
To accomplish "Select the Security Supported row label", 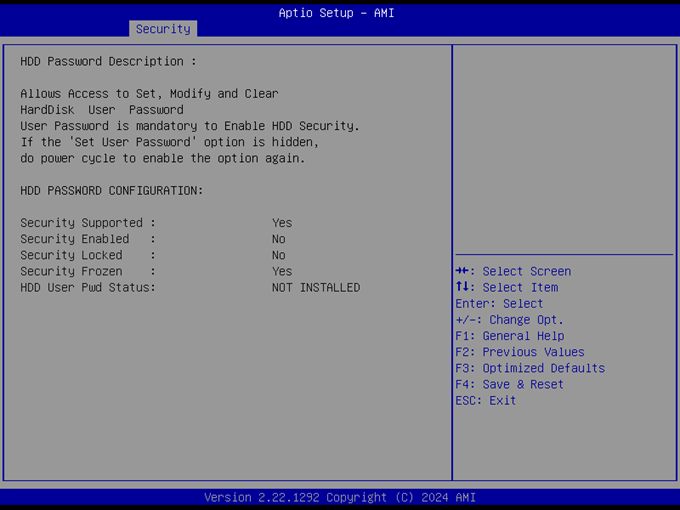I will point(88,223).
